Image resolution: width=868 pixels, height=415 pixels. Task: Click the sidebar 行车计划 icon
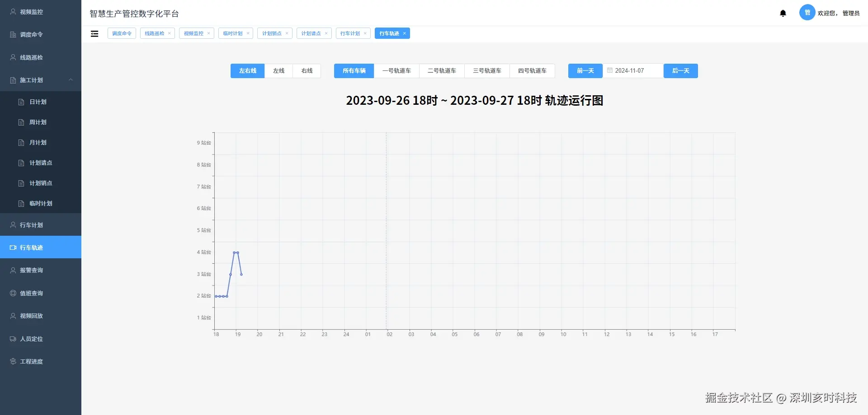click(13, 225)
